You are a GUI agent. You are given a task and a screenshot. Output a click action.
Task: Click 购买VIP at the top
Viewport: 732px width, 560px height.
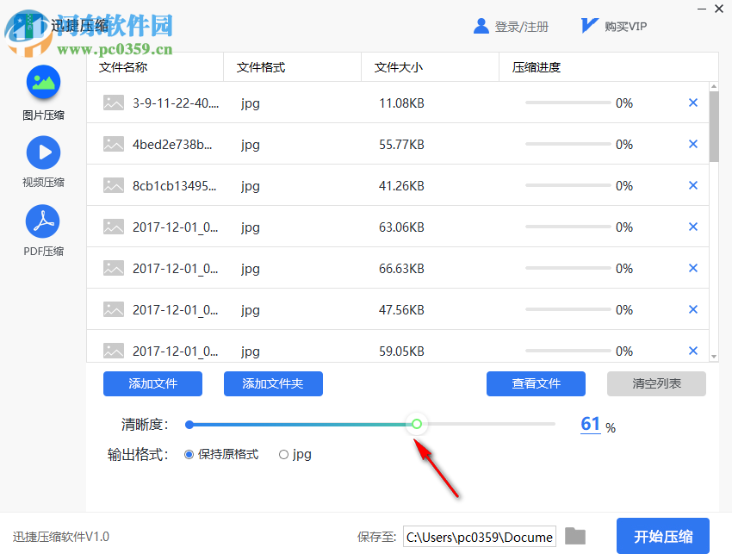623,25
